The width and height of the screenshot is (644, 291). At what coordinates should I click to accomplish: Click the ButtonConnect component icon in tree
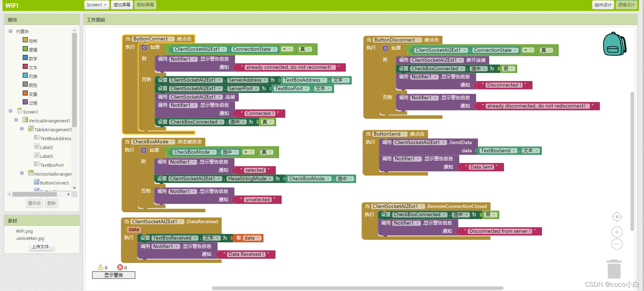tap(37, 182)
